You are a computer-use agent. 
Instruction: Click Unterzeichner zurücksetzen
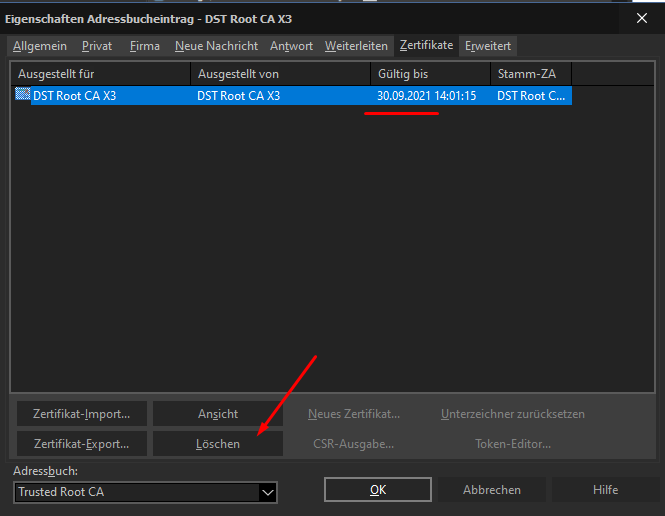click(513, 414)
